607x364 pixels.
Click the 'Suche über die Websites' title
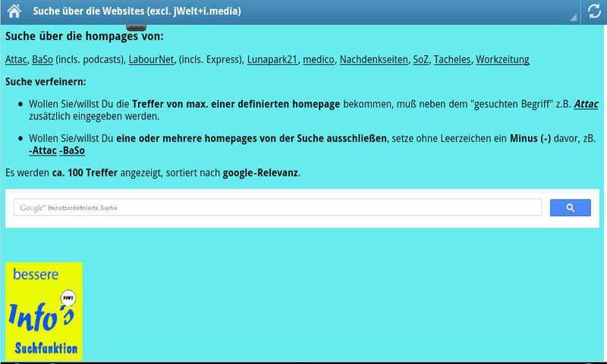click(137, 11)
